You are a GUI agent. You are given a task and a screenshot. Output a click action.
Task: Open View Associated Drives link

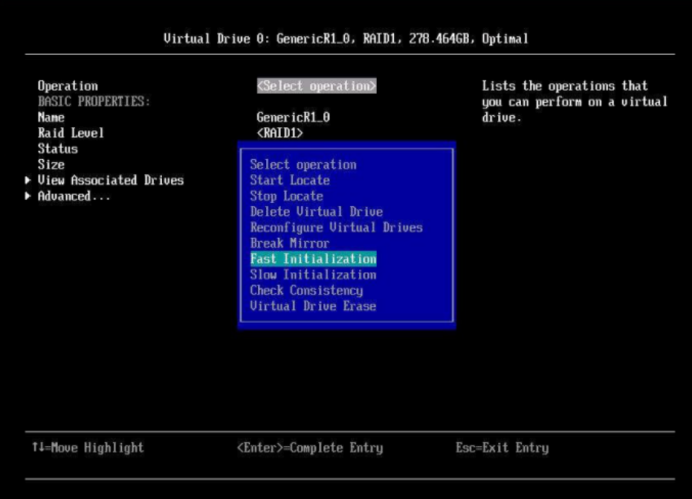[110, 181]
